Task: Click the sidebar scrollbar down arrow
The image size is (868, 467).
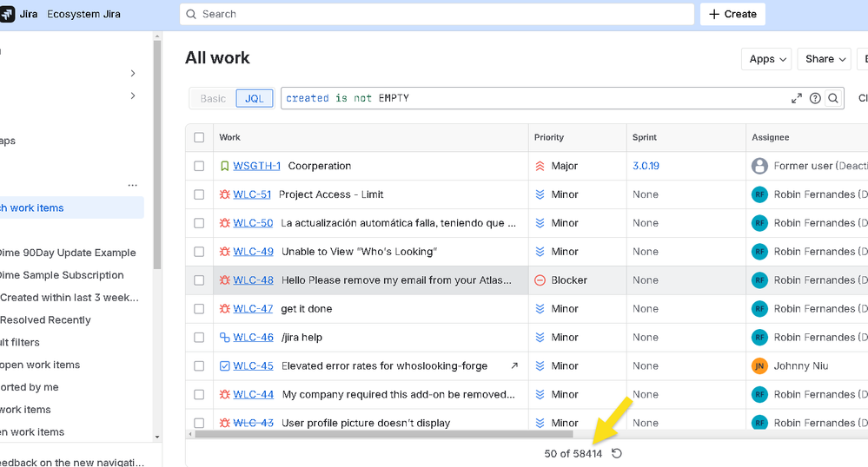Action: pyautogui.click(x=157, y=437)
